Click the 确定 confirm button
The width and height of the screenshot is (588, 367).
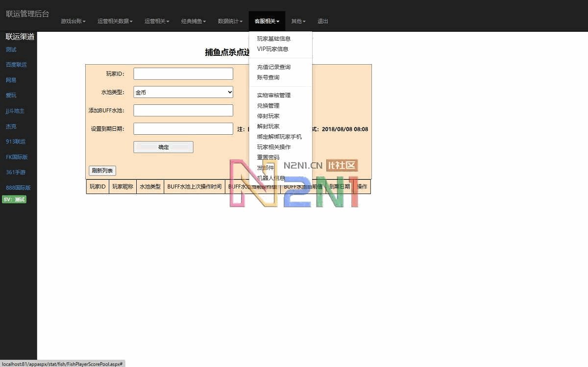[163, 147]
